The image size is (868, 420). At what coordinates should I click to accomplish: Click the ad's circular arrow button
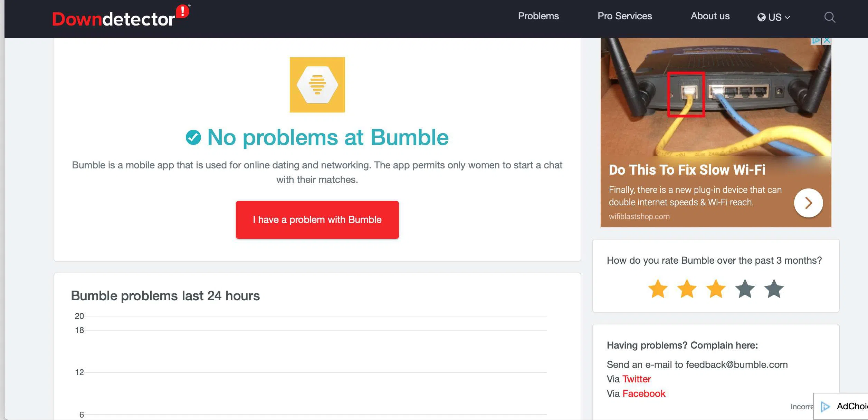[x=808, y=203]
